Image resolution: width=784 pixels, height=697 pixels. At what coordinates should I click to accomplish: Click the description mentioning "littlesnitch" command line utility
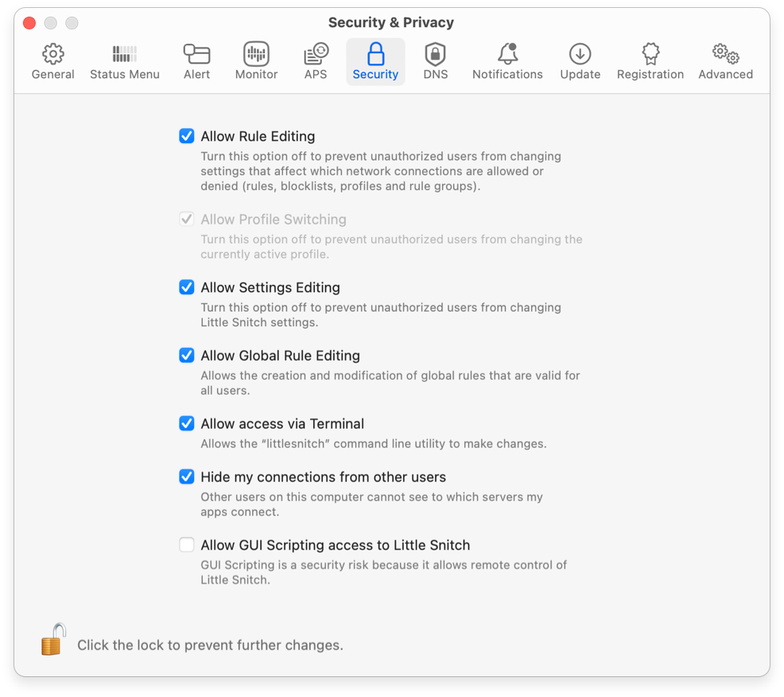tap(374, 444)
